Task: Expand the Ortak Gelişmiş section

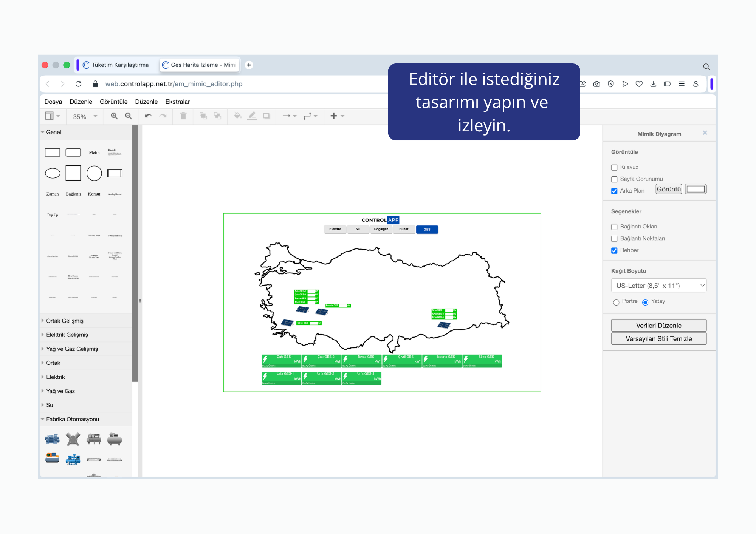Action: 86,321
